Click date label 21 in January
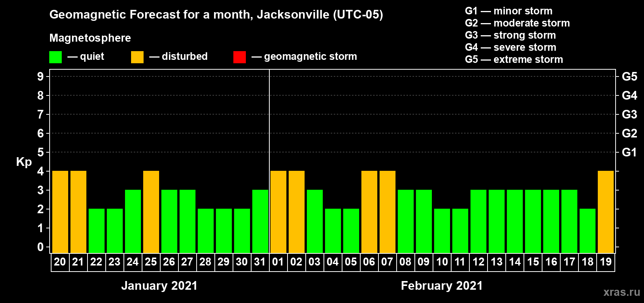This screenshot has width=644, height=303. pyautogui.click(x=78, y=262)
